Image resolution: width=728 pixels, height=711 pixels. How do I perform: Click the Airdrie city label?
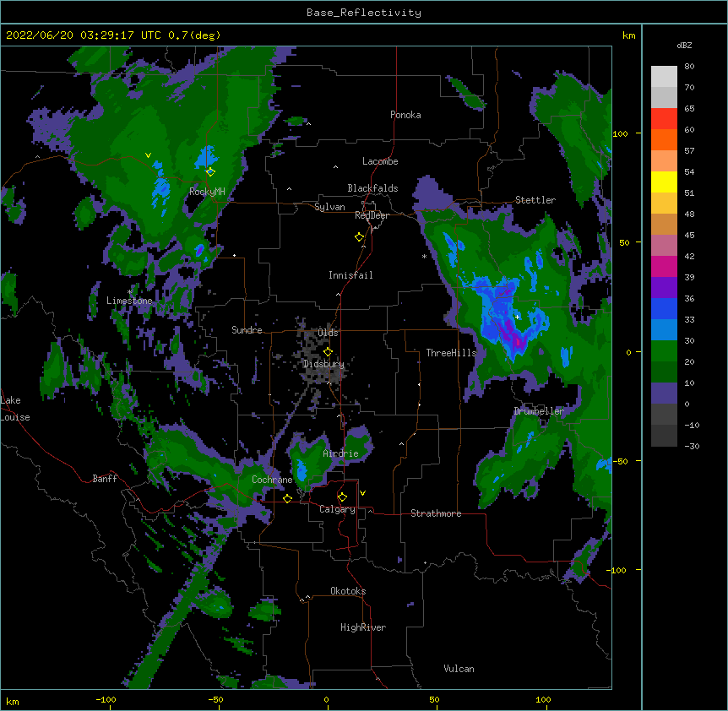(340, 454)
